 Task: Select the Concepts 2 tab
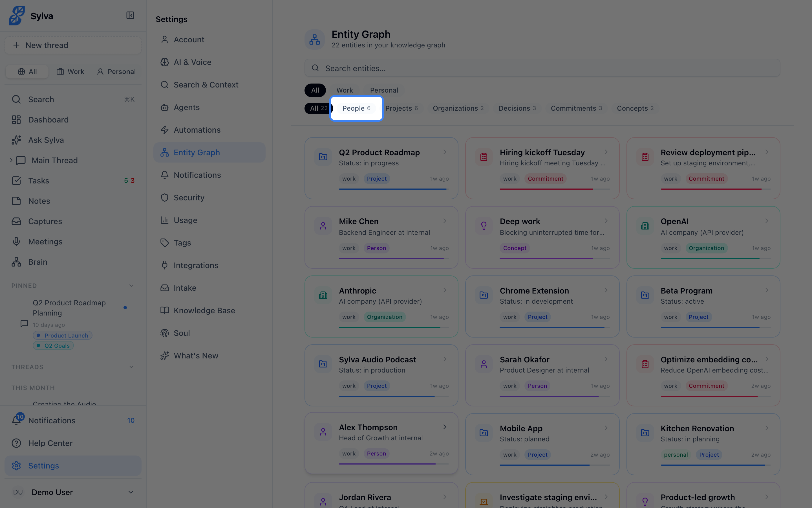pyautogui.click(x=635, y=108)
